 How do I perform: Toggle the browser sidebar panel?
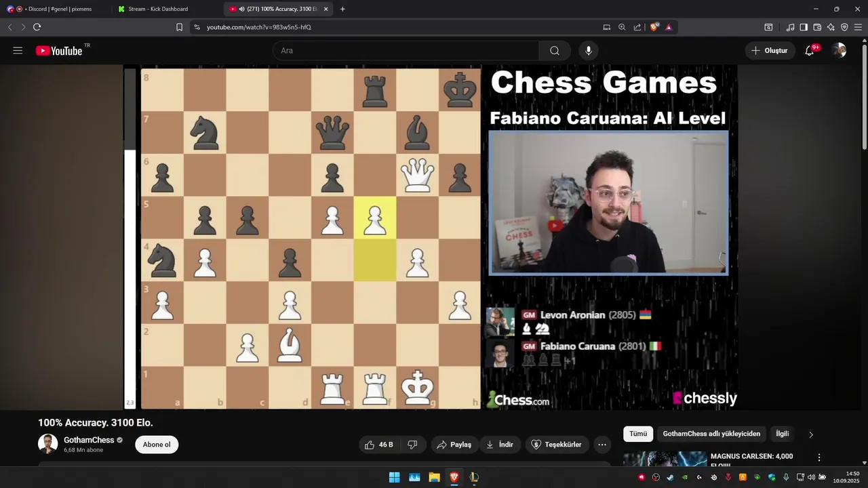click(x=804, y=27)
